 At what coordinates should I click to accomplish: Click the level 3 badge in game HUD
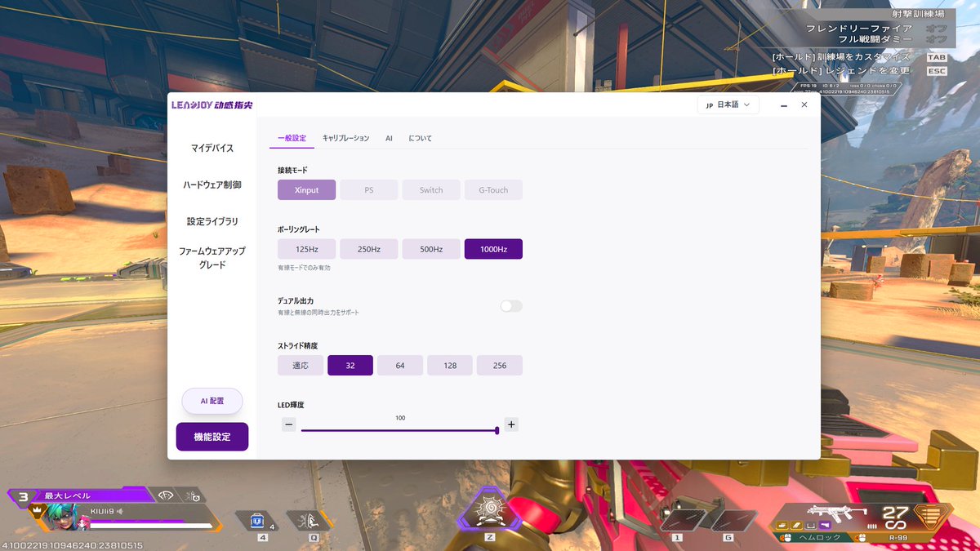23,496
